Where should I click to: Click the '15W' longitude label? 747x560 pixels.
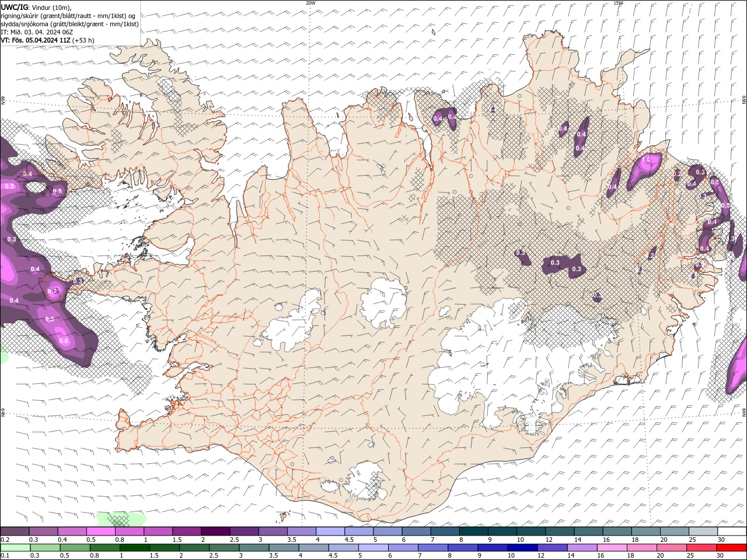pos(618,3)
